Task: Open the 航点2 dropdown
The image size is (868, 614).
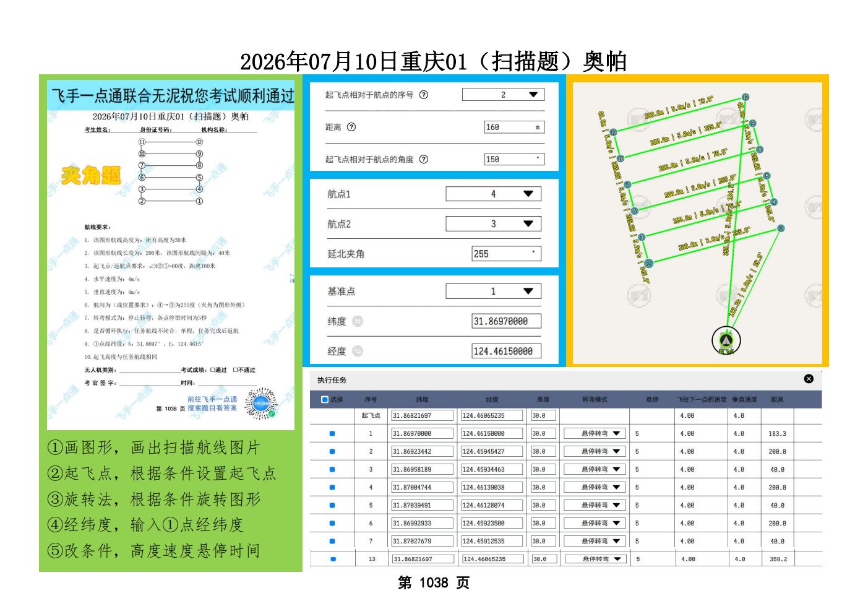Action: coord(494,223)
